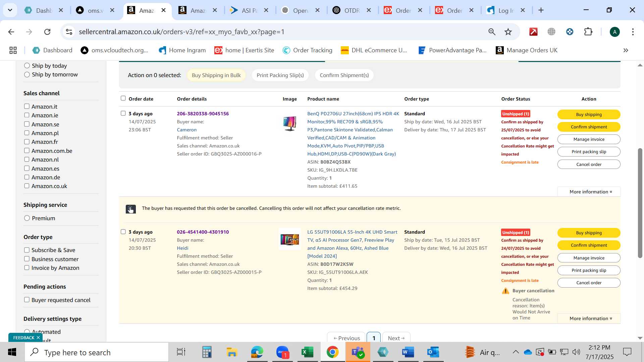Image resolution: width=644 pixels, height=362 pixels.
Task: Click the volume speaker tray icon
Action: click(x=576, y=352)
